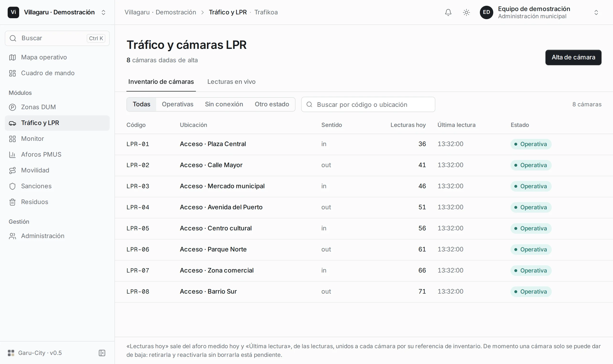Switch to Inventario de cámaras tab
This screenshot has height=364, width=613.
tap(161, 82)
